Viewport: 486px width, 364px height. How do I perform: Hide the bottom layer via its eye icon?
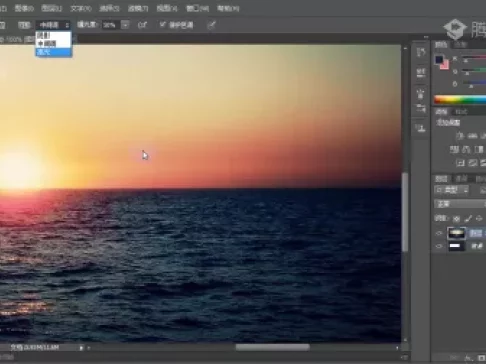(439, 246)
